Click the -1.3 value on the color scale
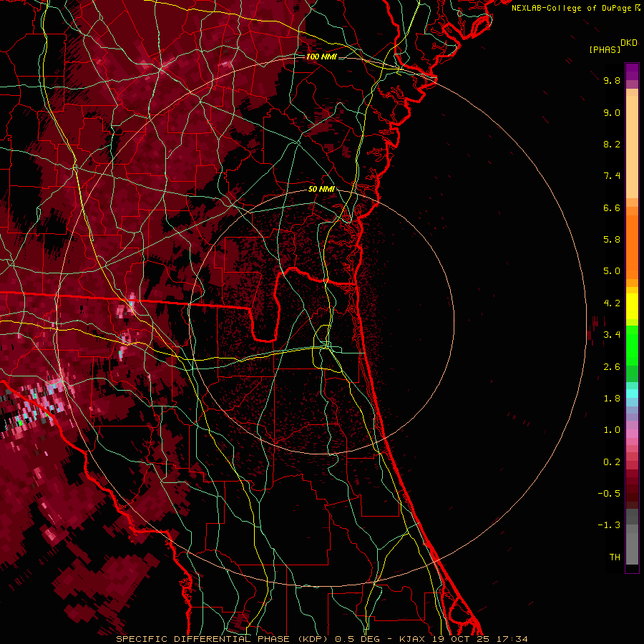 tap(609, 525)
